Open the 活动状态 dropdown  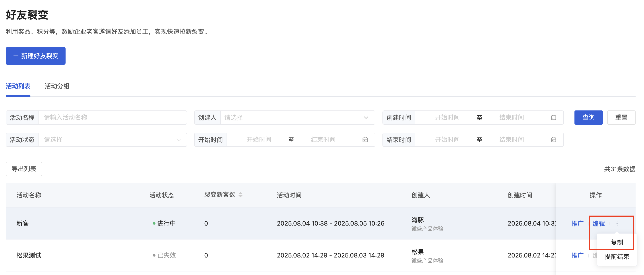[113, 139]
